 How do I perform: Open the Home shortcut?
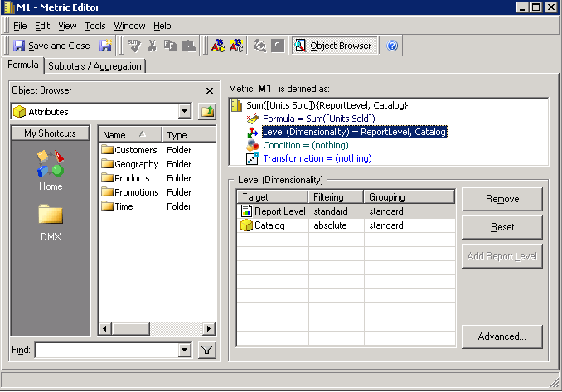[x=51, y=168]
